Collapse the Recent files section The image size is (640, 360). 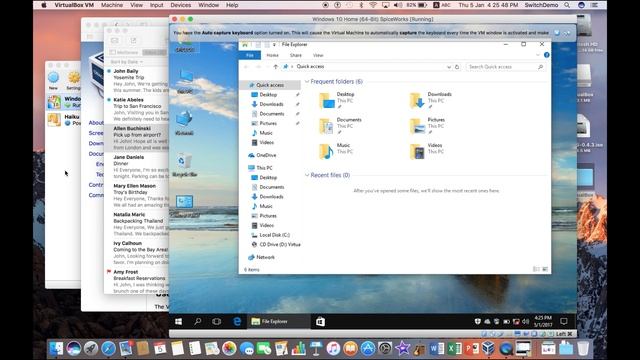pos(307,175)
